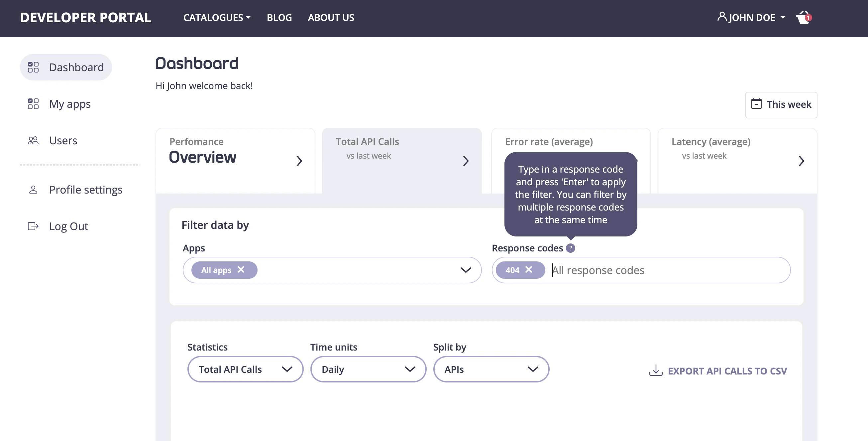Open the shopping basket with notification badge
The height and width of the screenshot is (441, 868).
pos(803,17)
